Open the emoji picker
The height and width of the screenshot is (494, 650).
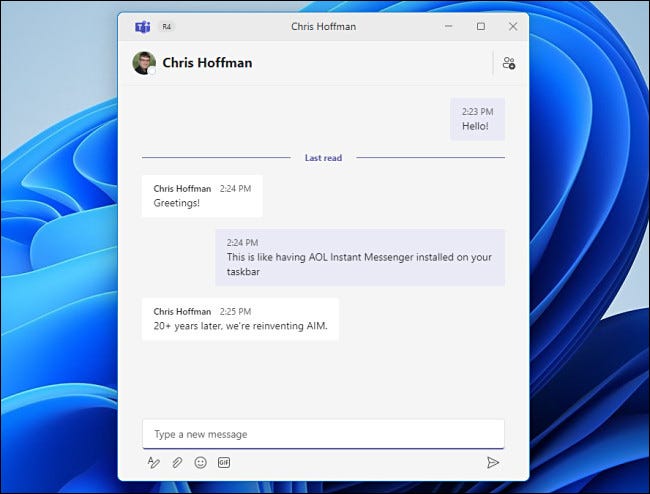200,462
